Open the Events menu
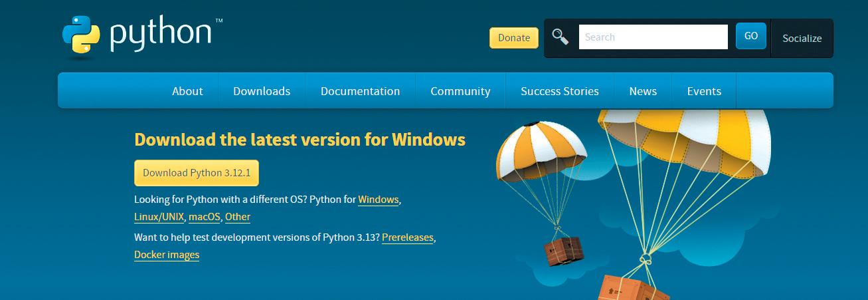The image size is (868, 300). pos(704,91)
